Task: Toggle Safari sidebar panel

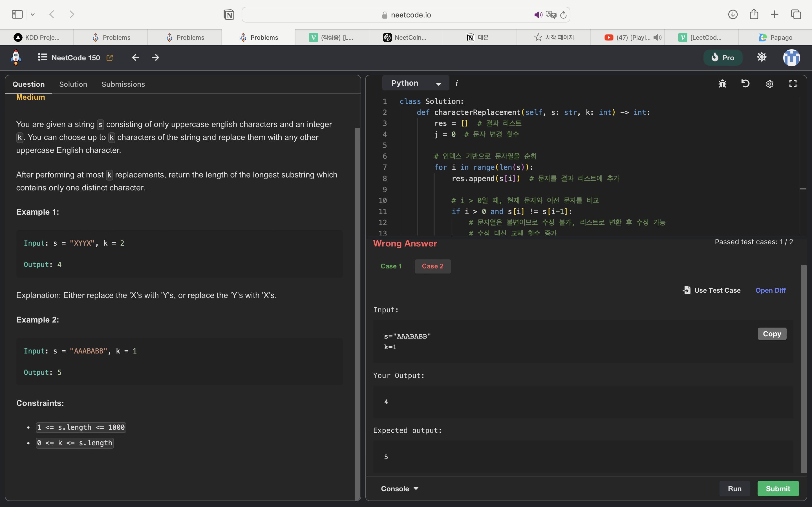Action: tap(17, 14)
